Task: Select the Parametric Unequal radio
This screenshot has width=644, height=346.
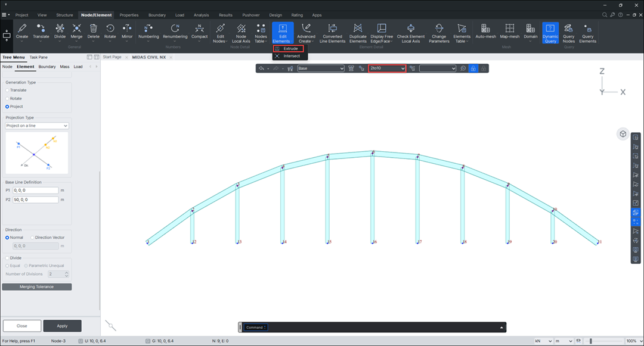Action: click(x=26, y=266)
